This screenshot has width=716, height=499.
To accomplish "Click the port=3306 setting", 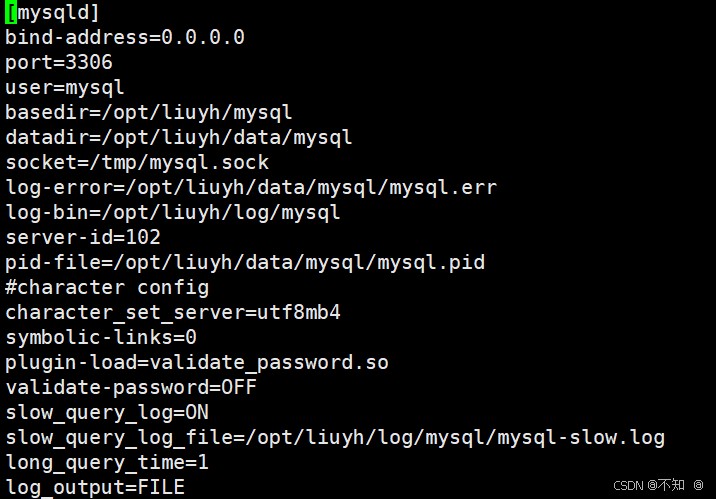I will (58, 63).
